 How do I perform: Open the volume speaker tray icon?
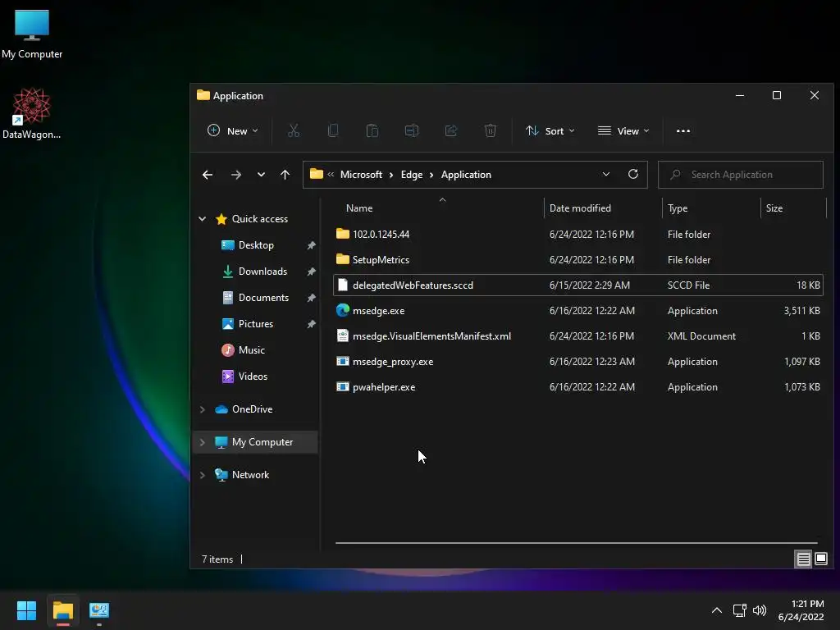(x=760, y=610)
